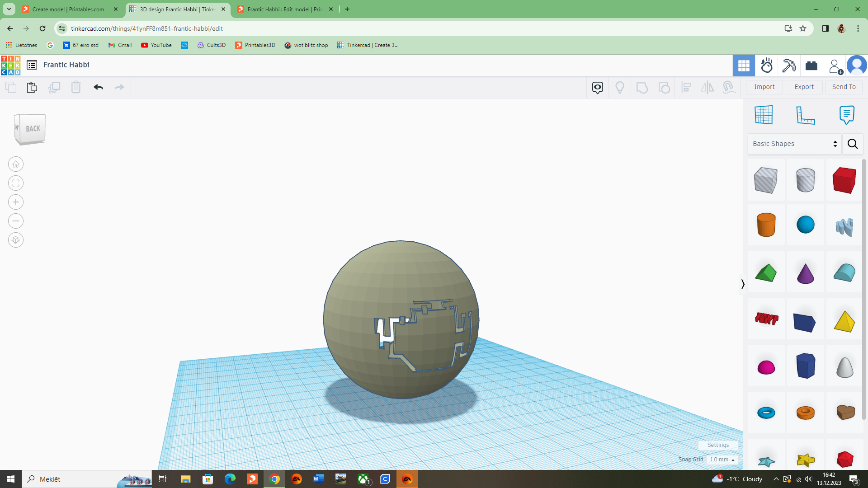Toggle orthographic perspective view cube icon
Screen dimensions: 868x488
pyautogui.click(x=16, y=240)
